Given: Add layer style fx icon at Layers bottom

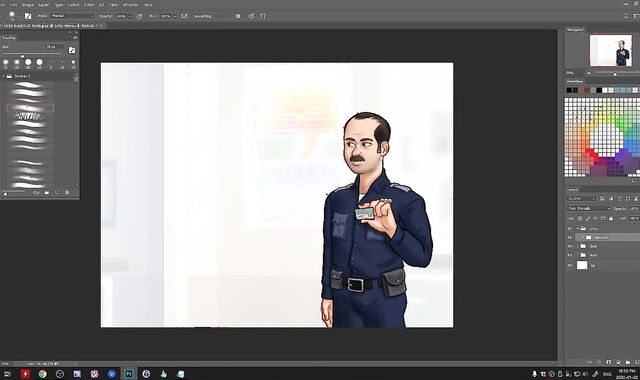Looking at the screenshot, I should click(599, 362).
